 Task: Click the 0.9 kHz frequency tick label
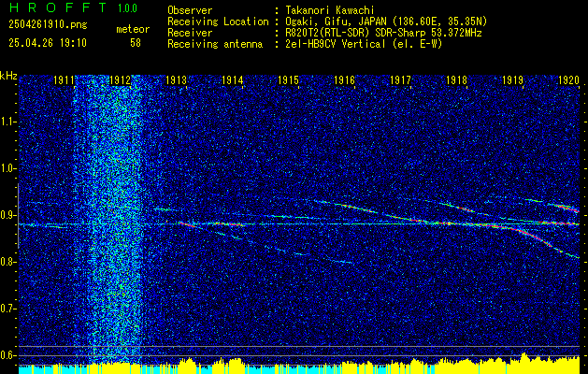[8, 215]
